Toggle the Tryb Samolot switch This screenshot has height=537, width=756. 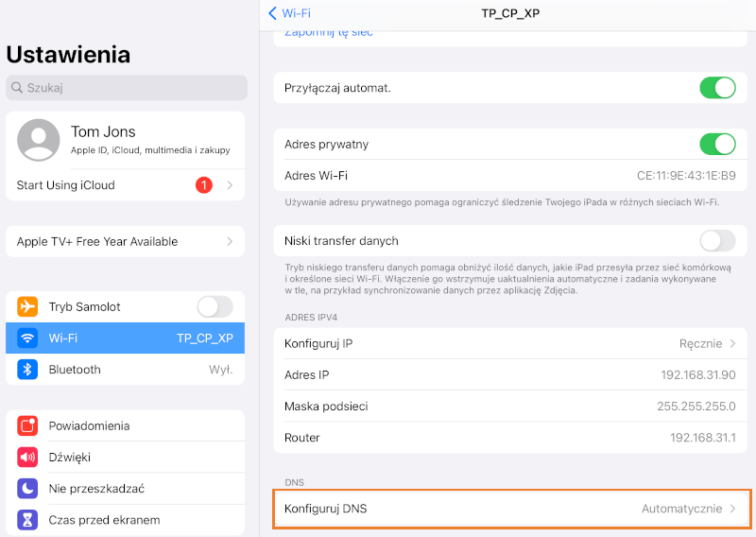215,307
